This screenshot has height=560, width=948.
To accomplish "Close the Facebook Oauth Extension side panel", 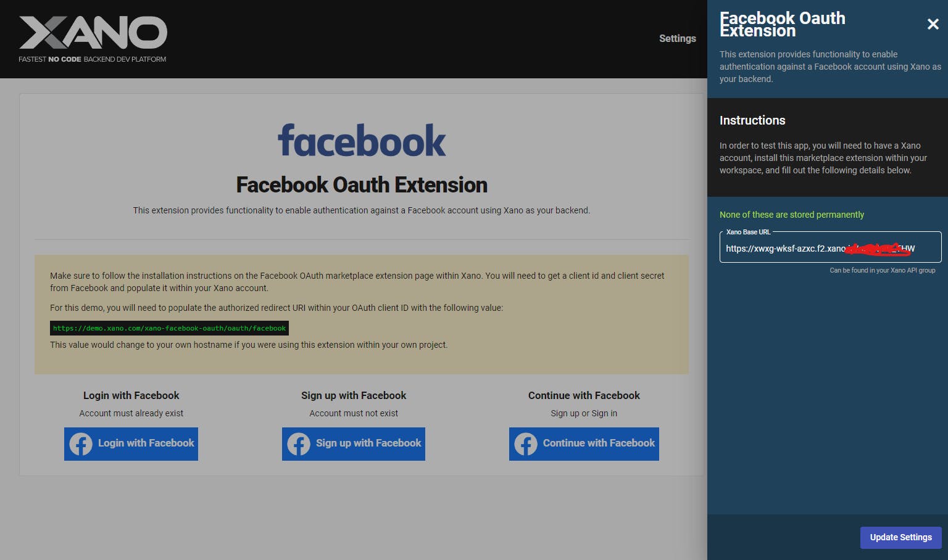I will [x=933, y=24].
